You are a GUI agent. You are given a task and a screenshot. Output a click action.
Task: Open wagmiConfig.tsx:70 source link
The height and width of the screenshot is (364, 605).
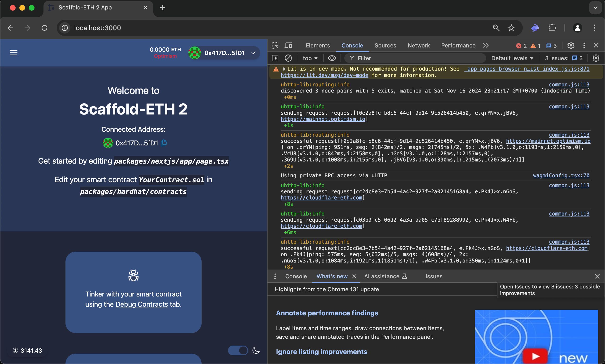(561, 175)
